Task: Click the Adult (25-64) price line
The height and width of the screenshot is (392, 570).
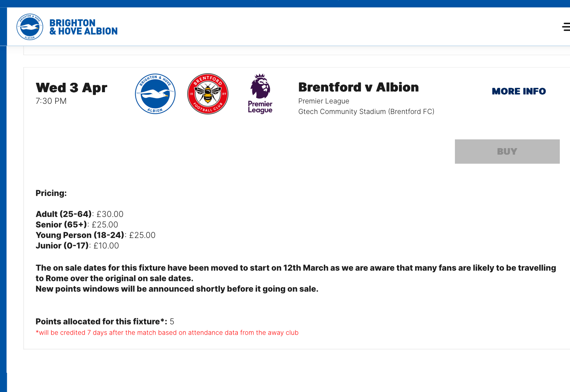Action: (80, 214)
